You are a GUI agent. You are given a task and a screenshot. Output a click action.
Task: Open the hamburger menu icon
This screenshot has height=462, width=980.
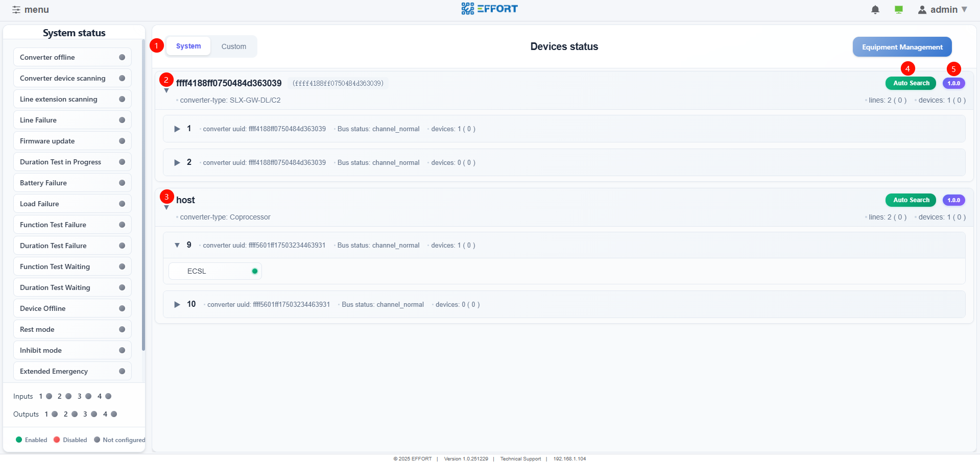(16, 10)
